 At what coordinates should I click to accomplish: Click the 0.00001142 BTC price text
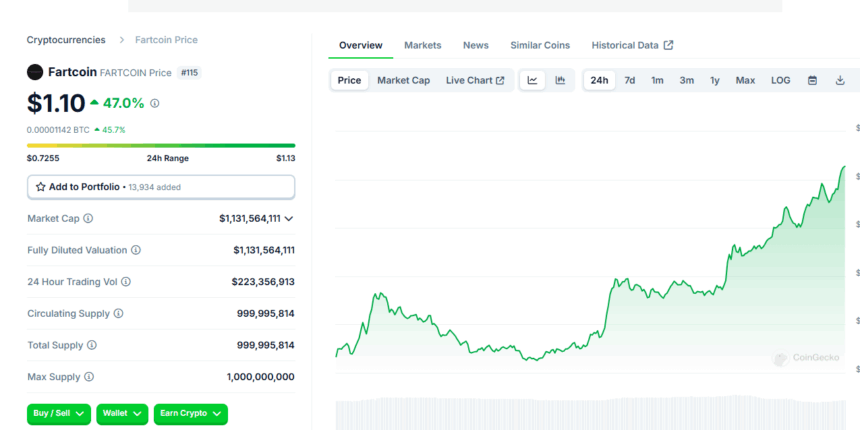pos(58,130)
